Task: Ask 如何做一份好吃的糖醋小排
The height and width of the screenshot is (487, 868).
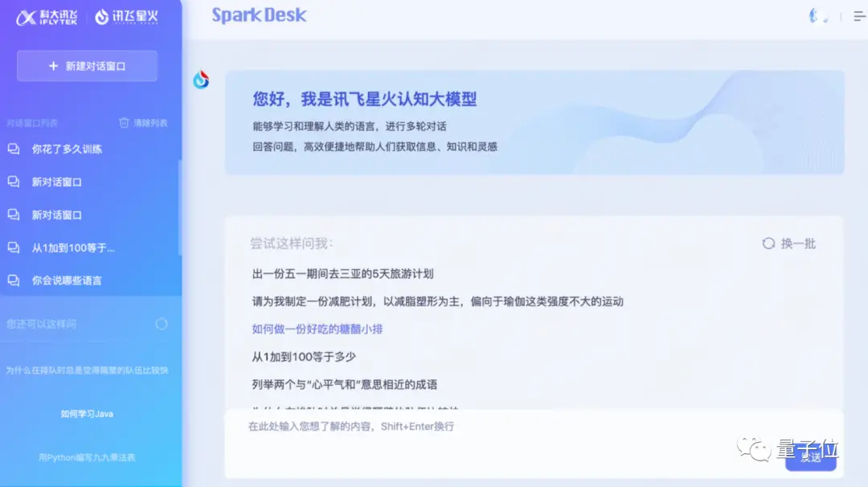Action: 317,329
